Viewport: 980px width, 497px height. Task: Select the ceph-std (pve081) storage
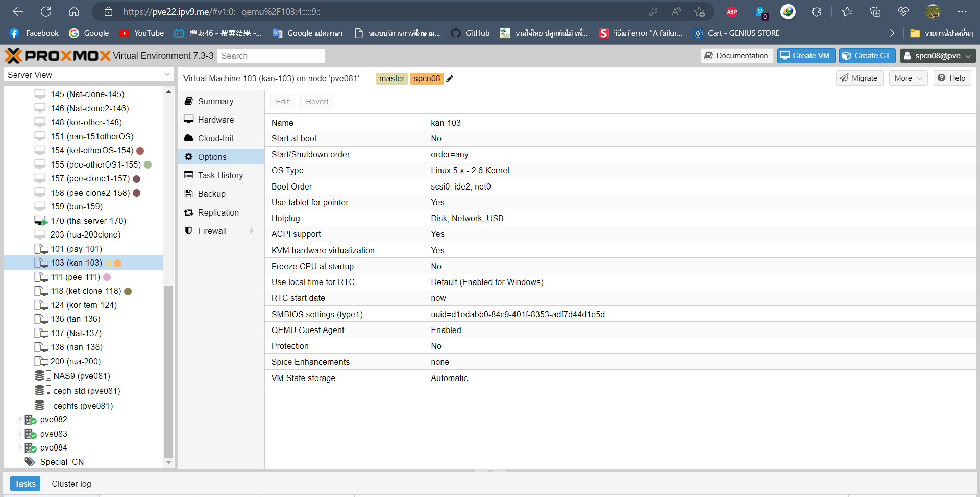click(78, 391)
